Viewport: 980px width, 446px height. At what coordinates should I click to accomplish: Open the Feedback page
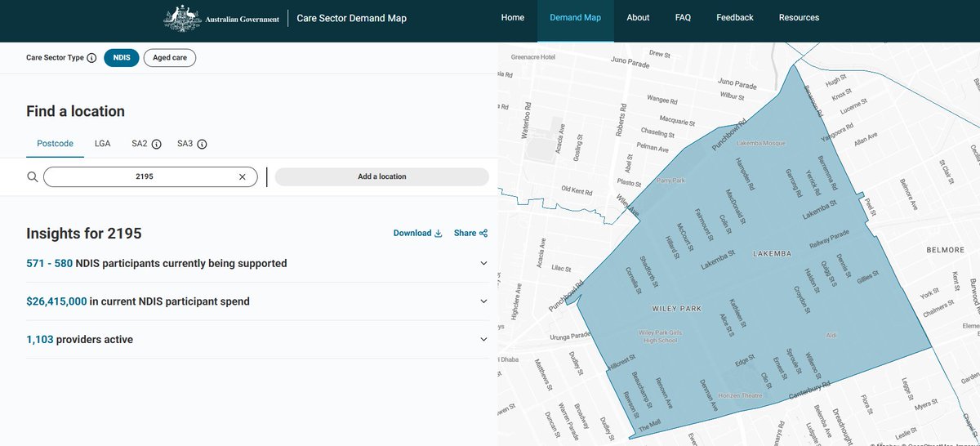(735, 18)
